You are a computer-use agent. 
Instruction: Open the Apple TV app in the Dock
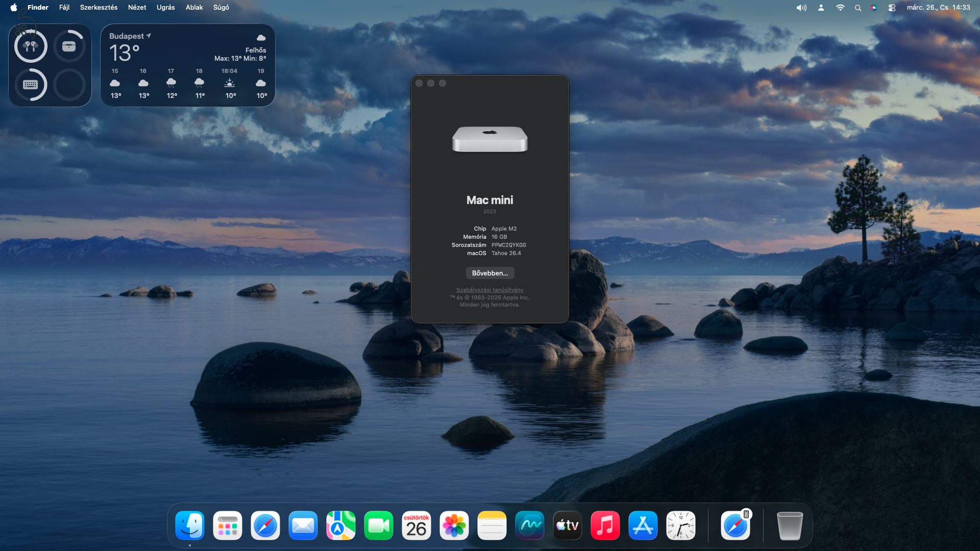click(x=567, y=525)
